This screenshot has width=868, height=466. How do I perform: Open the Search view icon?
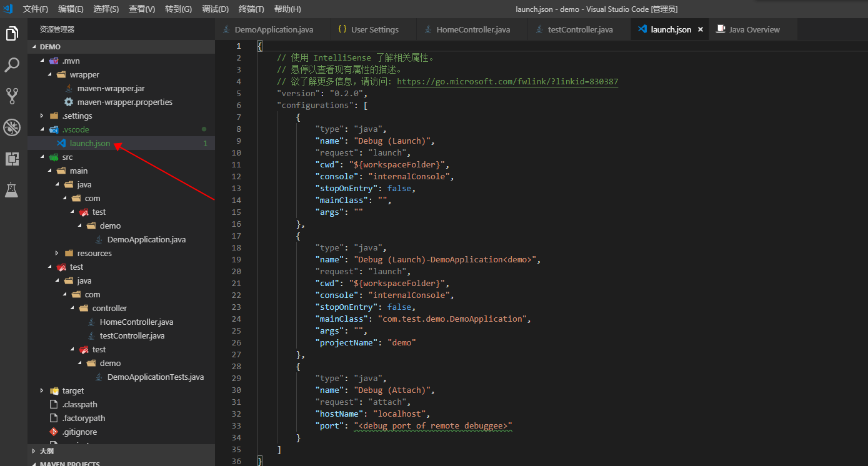[x=12, y=65]
